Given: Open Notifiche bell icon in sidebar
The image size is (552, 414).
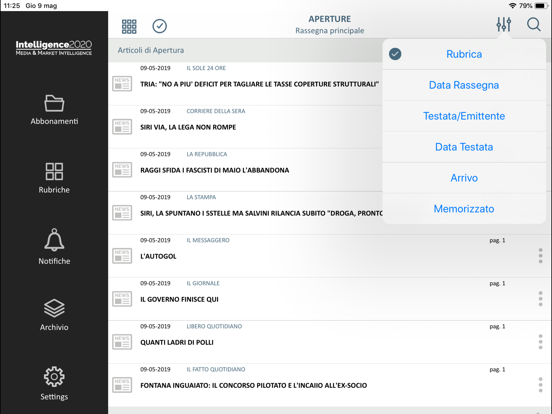Looking at the screenshot, I should pos(54,239).
